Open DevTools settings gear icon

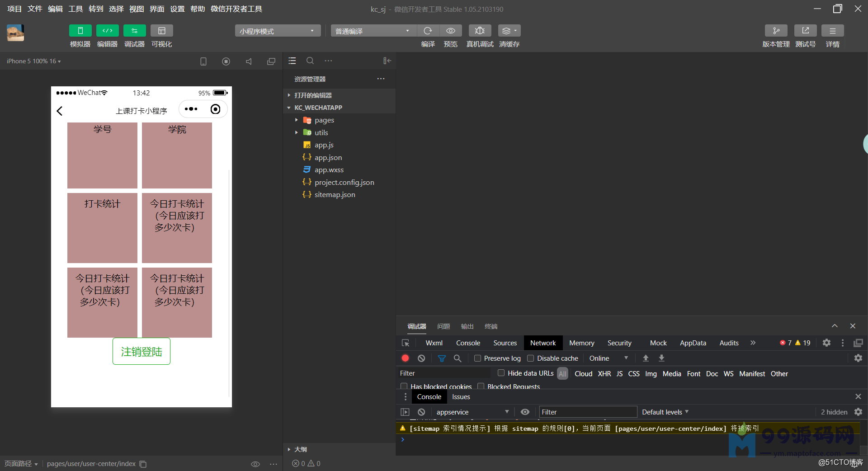coord(826,343)
